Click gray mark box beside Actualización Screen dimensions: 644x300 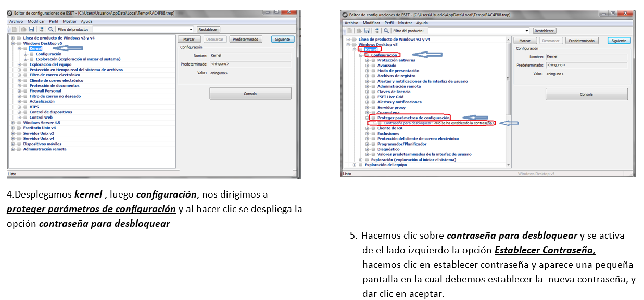[26, 101]
